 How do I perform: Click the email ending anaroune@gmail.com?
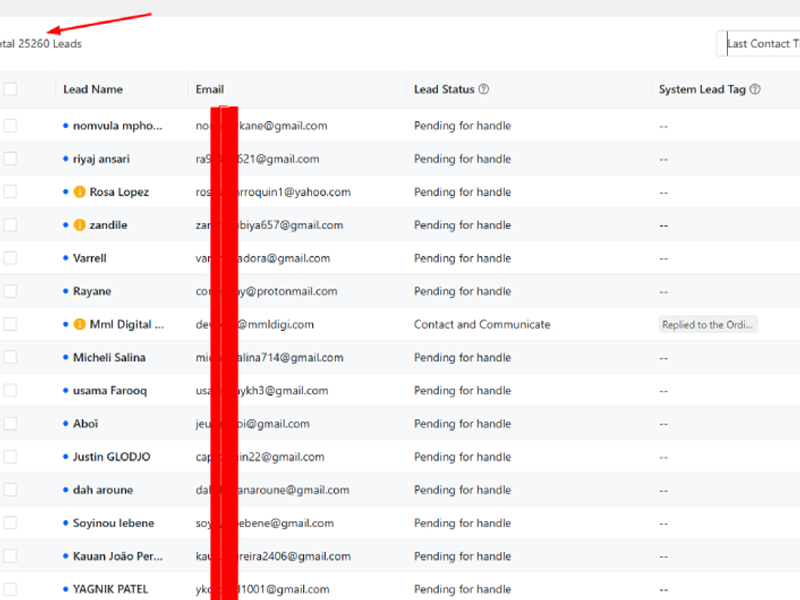click(272, 490)
